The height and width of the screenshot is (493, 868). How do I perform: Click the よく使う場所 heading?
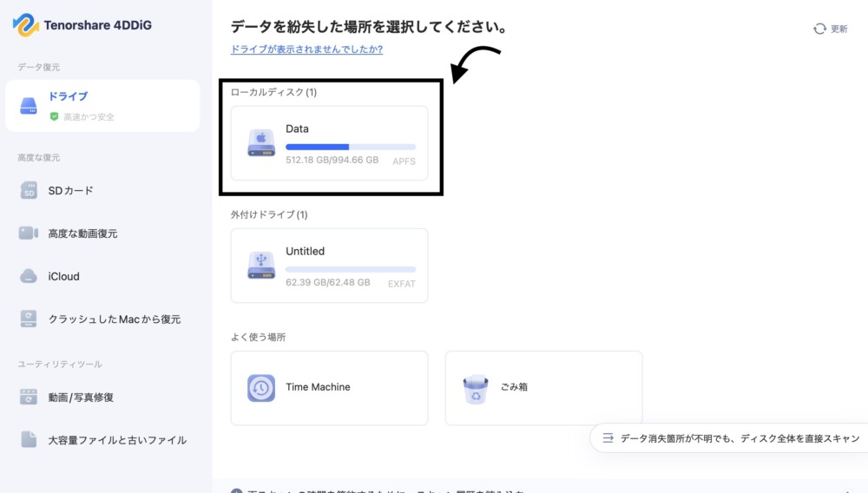click(x=258, y=337)
